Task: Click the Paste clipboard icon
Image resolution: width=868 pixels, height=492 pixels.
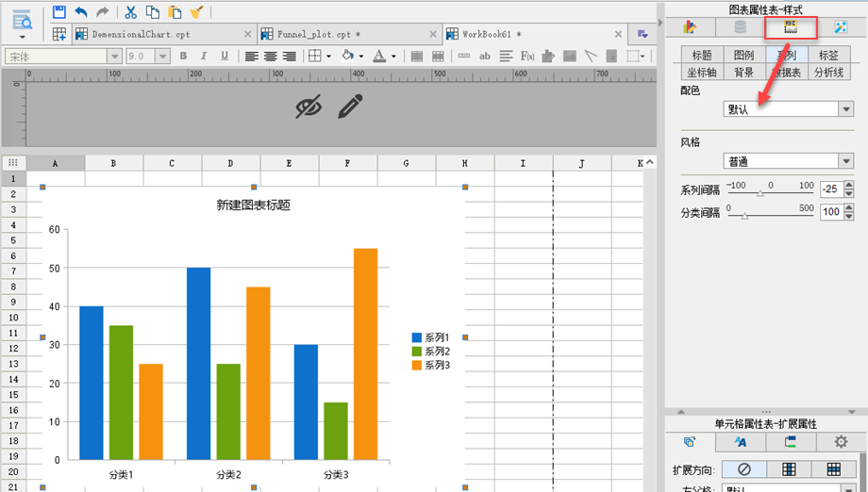Action: click(175, 11)
